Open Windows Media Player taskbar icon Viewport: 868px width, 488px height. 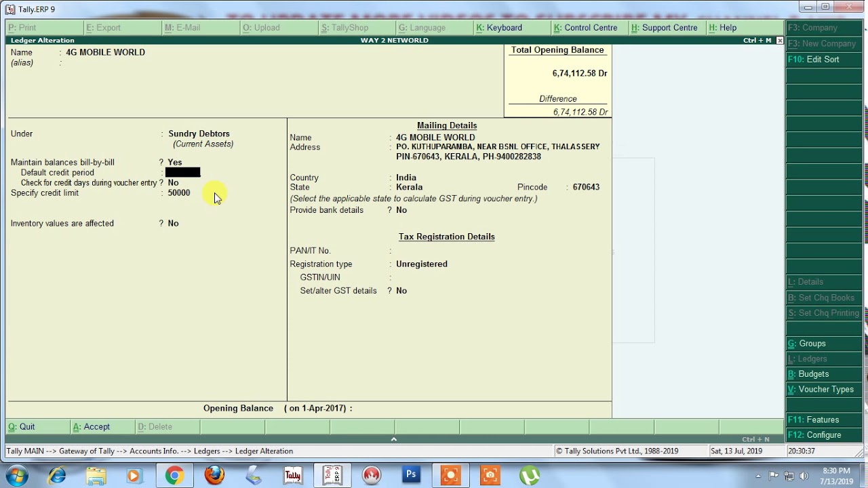[134, 476]
